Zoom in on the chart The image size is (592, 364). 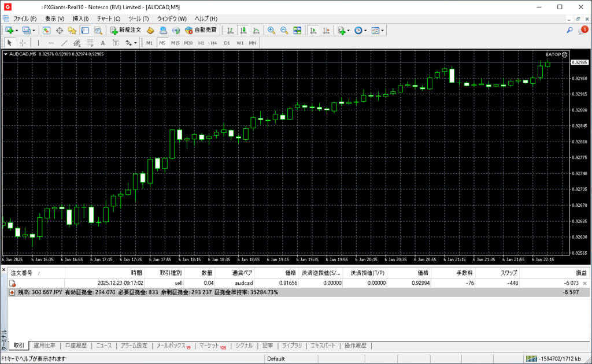(271, 30)
